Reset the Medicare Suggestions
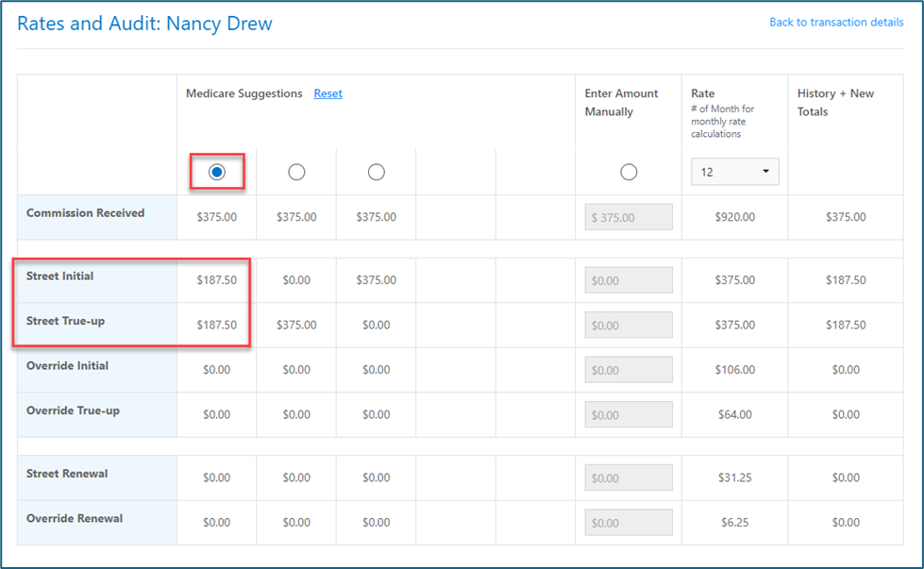 (x=328, y=93)
